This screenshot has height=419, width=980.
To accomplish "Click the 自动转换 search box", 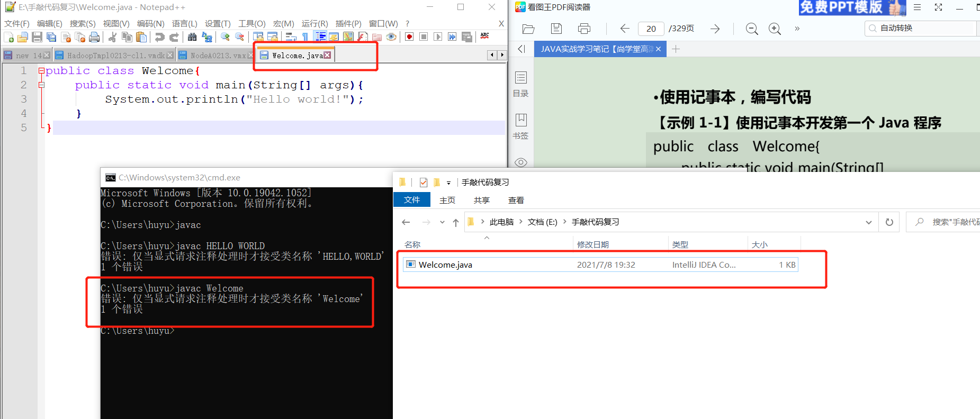I will [x=921, y=28].
